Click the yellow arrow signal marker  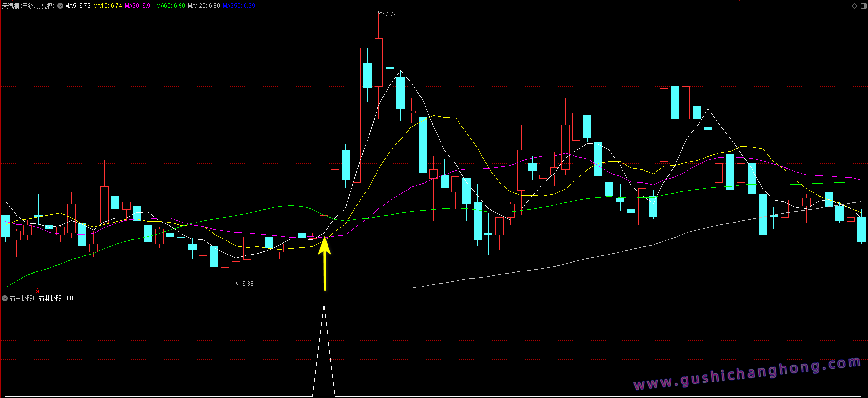point(325,262)
